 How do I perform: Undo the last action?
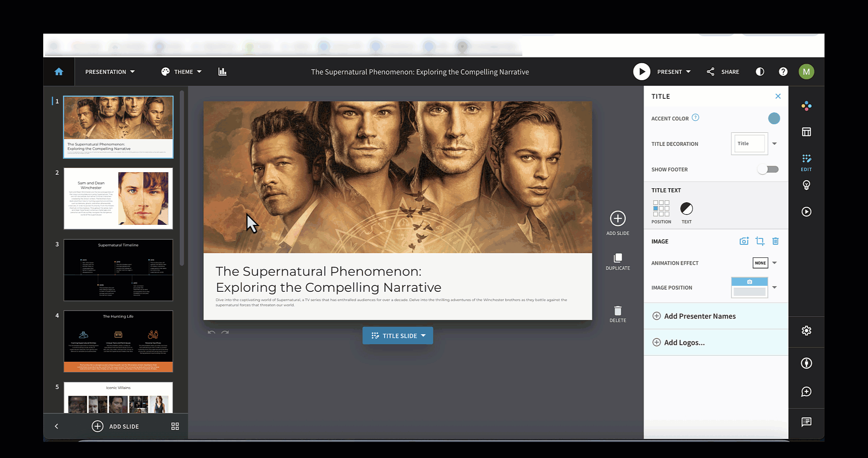coord(211,332)
